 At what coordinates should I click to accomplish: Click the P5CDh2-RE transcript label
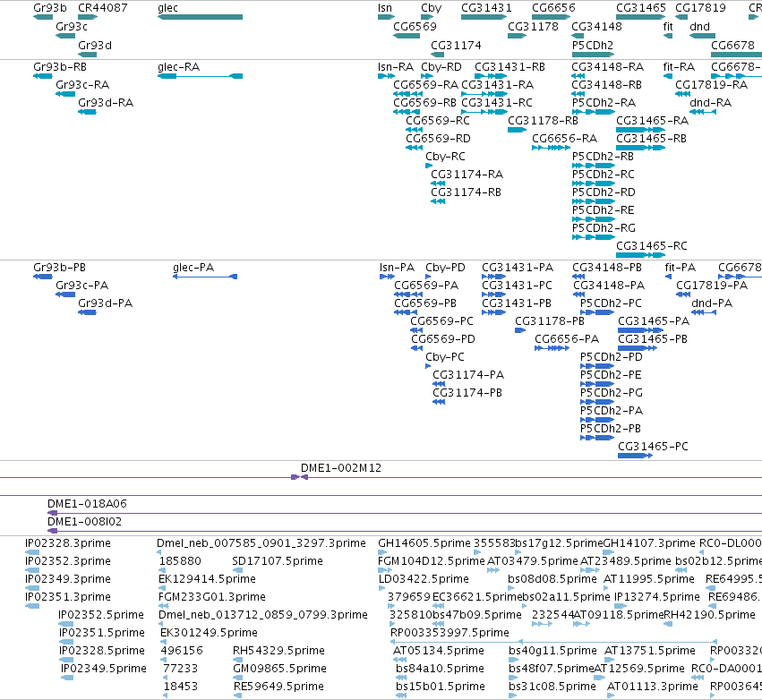click(x=603, y=209)
